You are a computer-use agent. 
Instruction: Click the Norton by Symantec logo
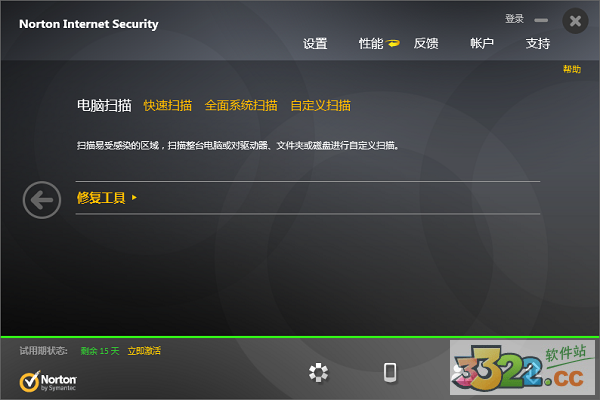[x=48, y=381]
